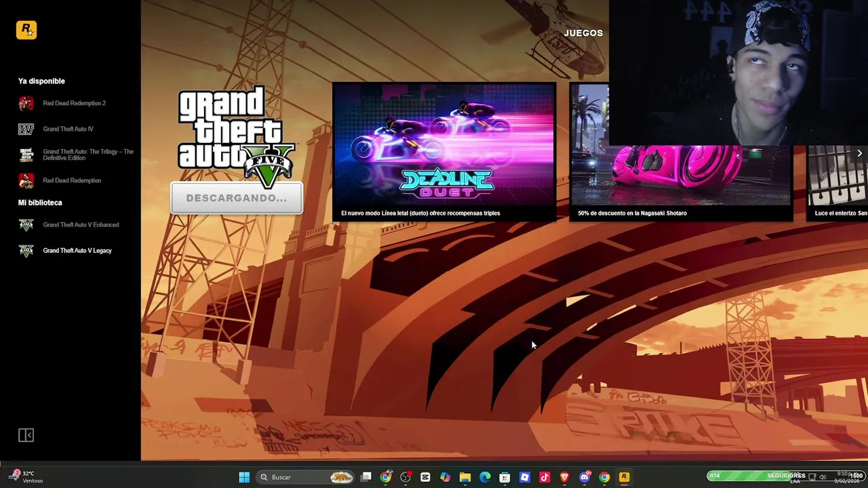
Task: Open the Nagasaki Shotaro discount card
Action: coord(681,152)
